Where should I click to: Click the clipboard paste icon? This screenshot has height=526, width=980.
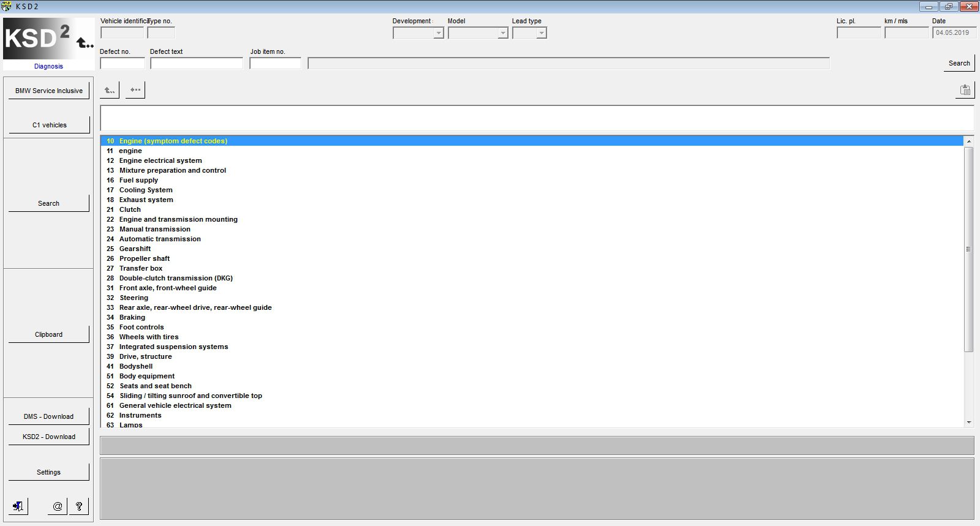965,90
